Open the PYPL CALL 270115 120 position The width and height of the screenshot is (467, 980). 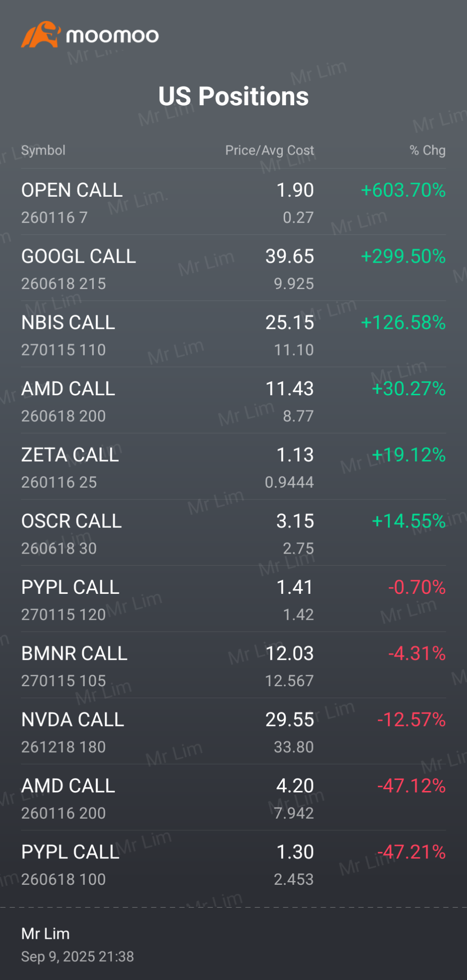click(x=70, y=599)
